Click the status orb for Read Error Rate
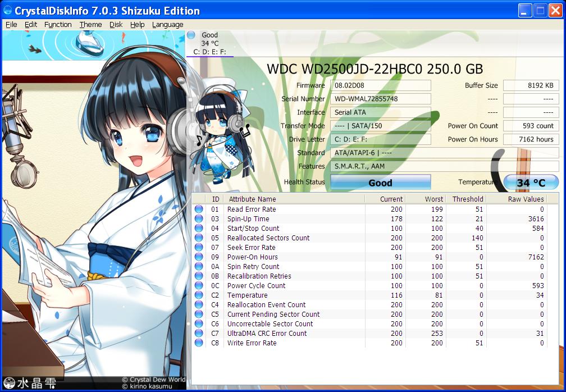 tap(199, 209)
